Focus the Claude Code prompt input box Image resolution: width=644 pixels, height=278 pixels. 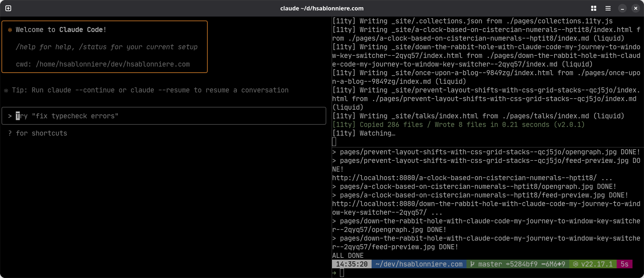(164, 116)
